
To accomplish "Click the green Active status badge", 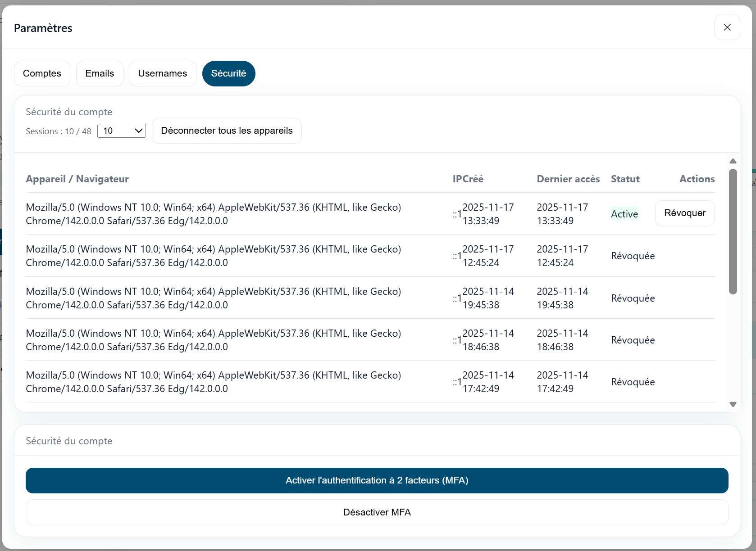I will (624, 214).
